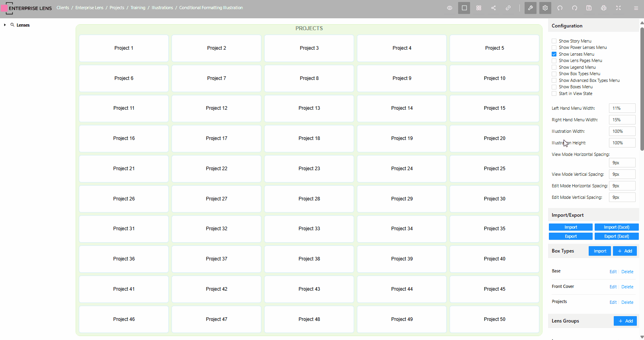
Task: Enter fullscreen with the expand arrows icon
Action: 619,8
